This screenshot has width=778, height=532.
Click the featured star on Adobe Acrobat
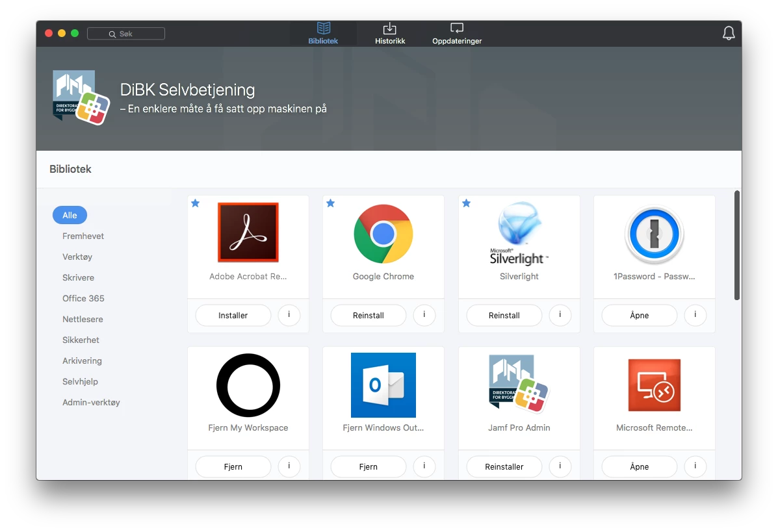pyautogui.click(x=196, y=203)
